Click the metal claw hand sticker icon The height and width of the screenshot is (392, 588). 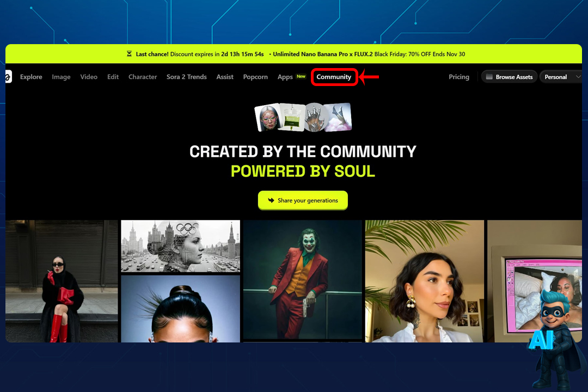coord(315,117)
